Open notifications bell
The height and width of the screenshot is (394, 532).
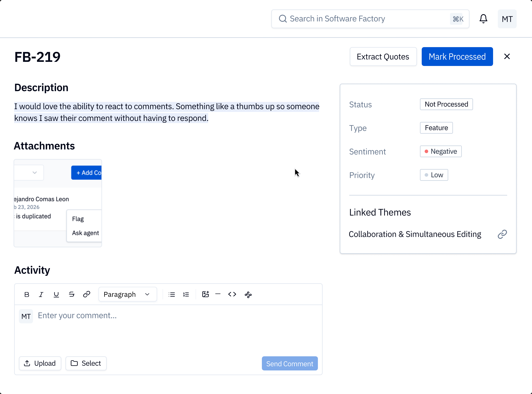(483, 19)
